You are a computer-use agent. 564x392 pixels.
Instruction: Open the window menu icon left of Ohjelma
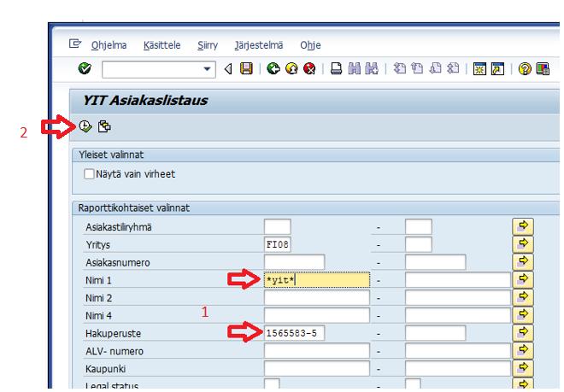75,44
